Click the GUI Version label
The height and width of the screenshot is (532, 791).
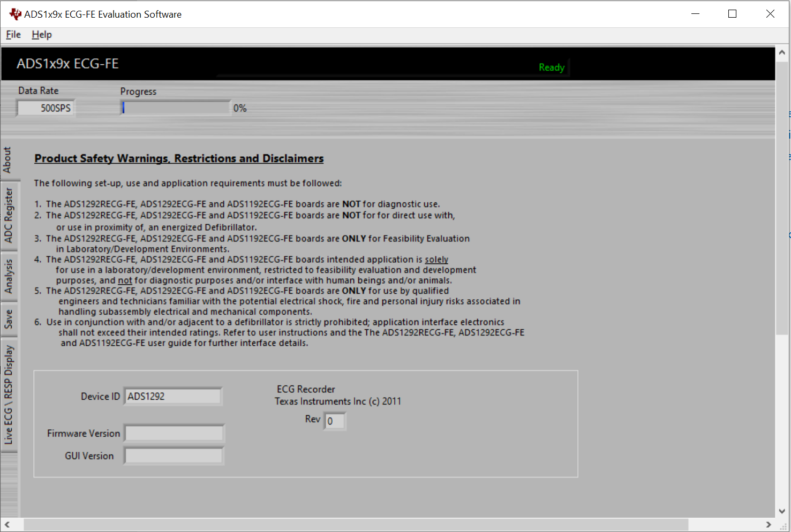click(89, 456)
